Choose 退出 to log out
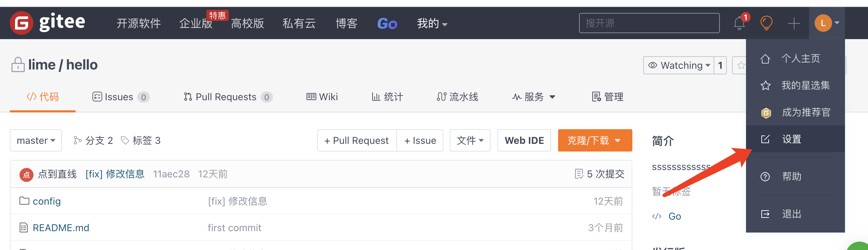The image size is (868, 250). click(x=795, y=214)
